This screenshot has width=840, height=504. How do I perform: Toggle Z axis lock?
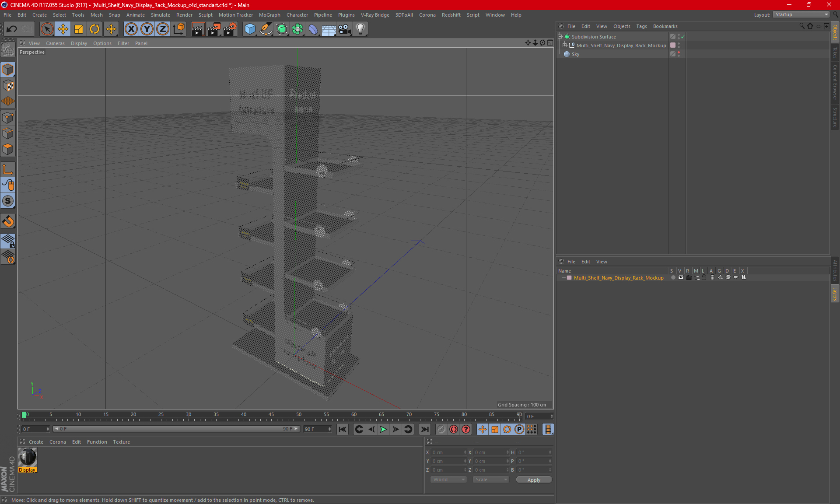click(163, 29)
